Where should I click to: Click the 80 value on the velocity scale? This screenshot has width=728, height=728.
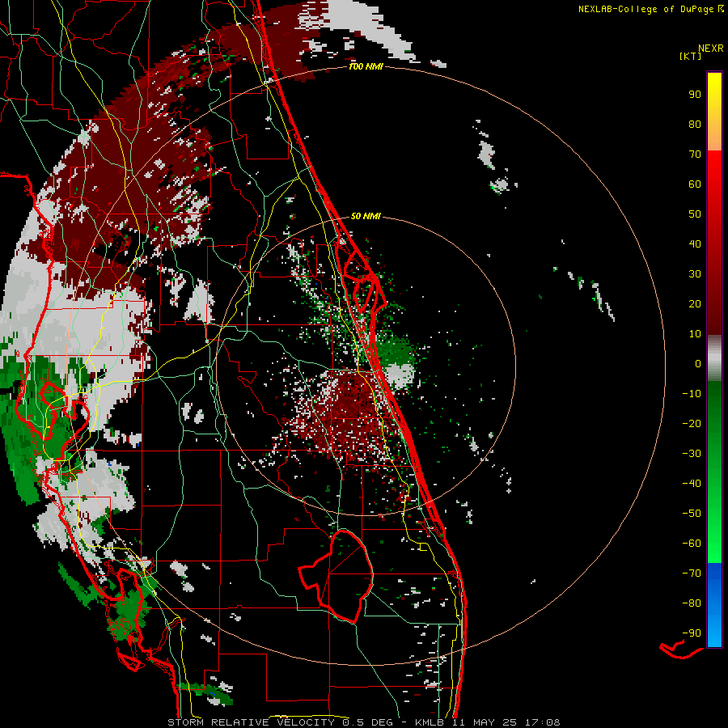tap(695, 125)
